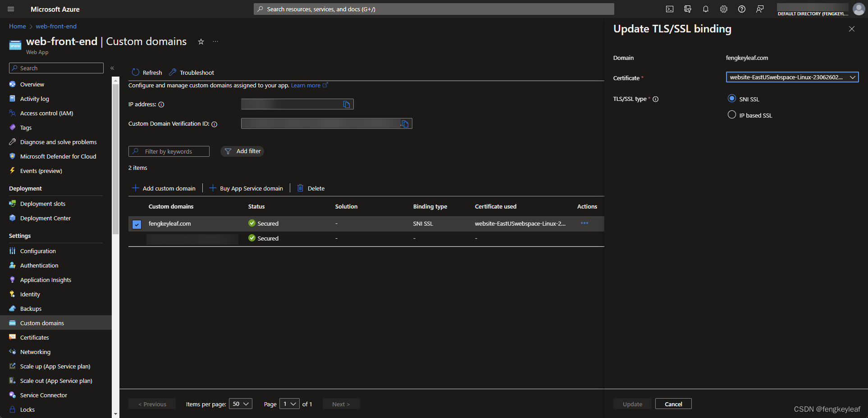Image resolution: width=868 pixels, height=418 pixels.
Task: Click Delete in the domains toolbar
Action: pos(311,188)
